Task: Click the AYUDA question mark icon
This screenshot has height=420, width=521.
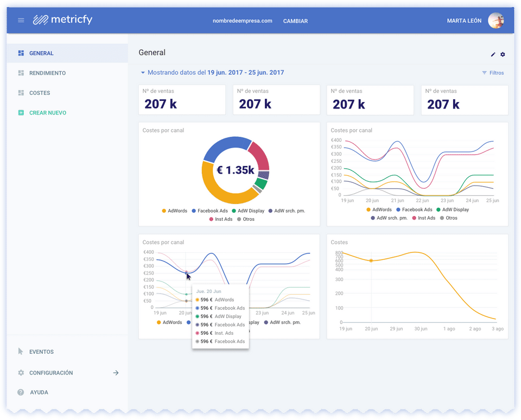Action: pyautogui.click(x=21, y=392)
